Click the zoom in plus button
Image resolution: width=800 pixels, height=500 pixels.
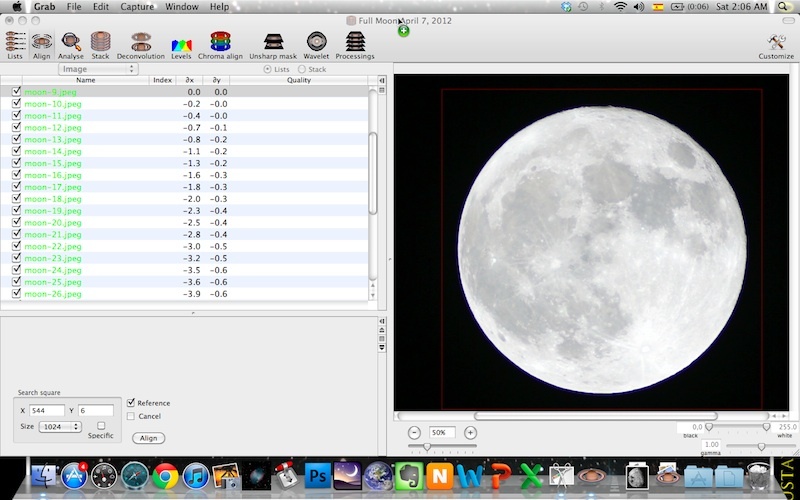[x=470, y=432]
